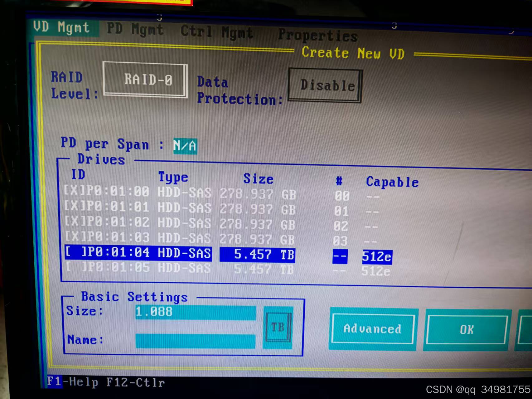Screen dimensions: 532x399
Task: Click the Basic Settings group label
Action: pyautogui.click(x=134, y=297)
